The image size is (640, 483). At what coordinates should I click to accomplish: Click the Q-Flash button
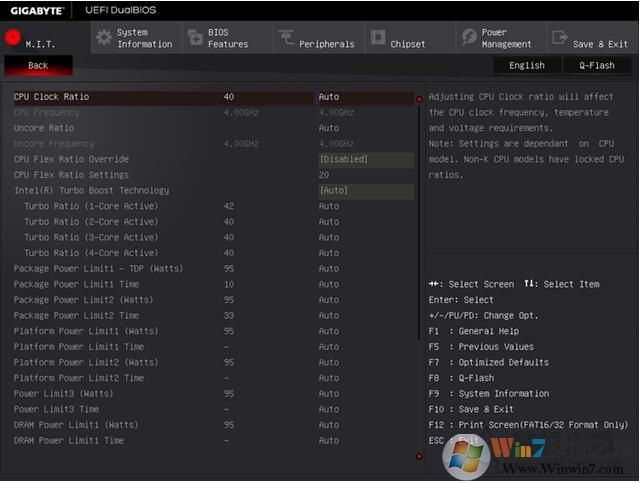click(596, 66)
